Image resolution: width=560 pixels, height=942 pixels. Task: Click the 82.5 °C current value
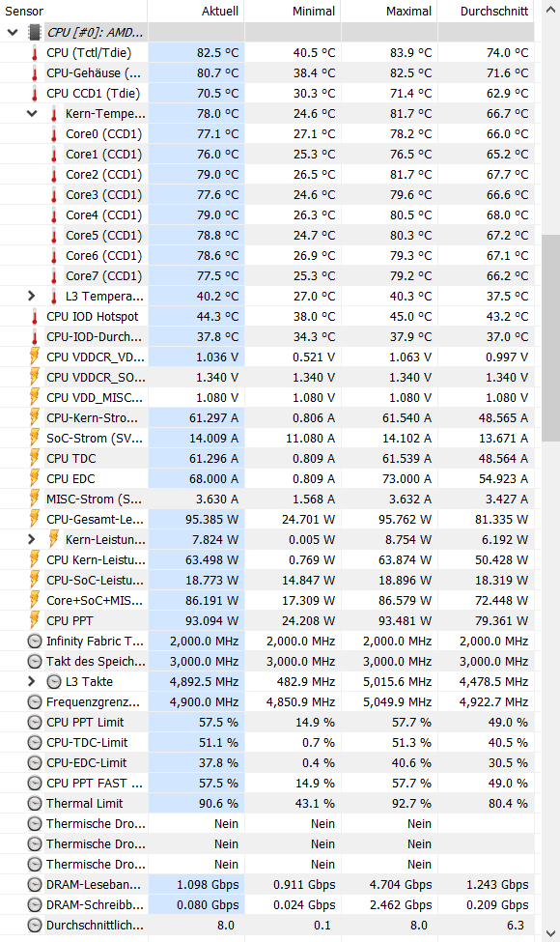[x=217, y=53]
